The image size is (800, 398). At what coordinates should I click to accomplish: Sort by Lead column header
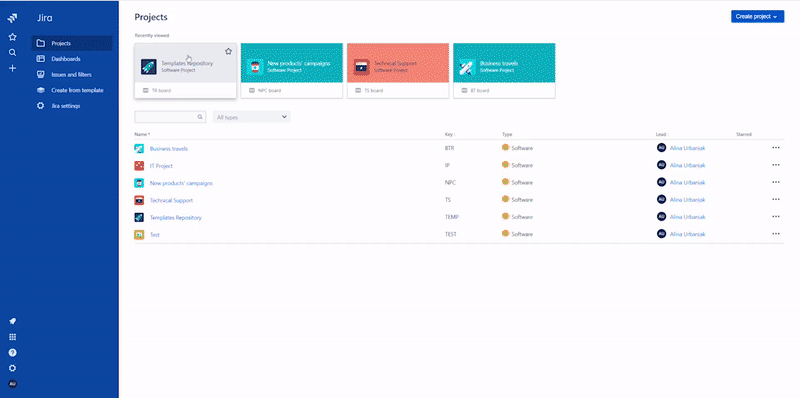(x=662, y=135)
